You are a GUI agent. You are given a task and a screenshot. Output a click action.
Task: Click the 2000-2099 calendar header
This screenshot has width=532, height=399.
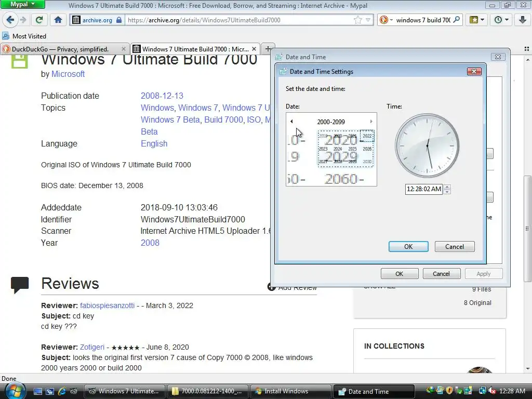click(x=331, y=122)
